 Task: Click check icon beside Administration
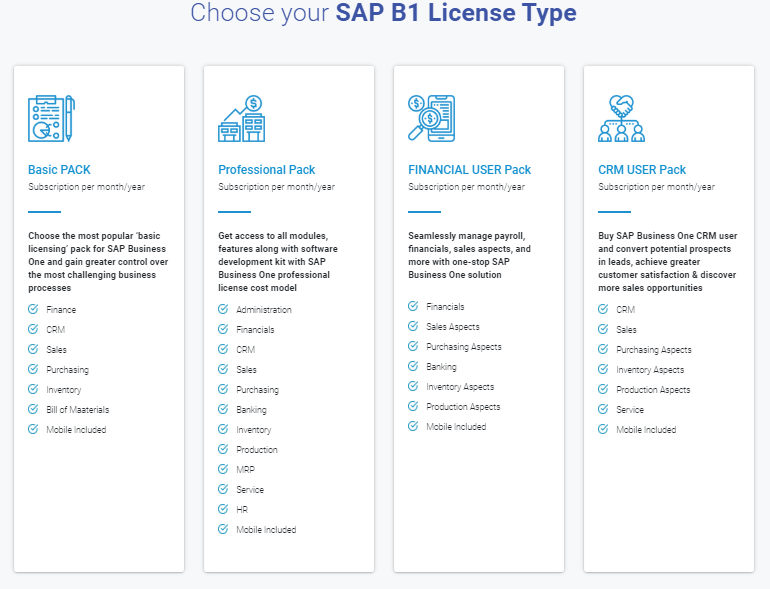[x=223, y=309]
